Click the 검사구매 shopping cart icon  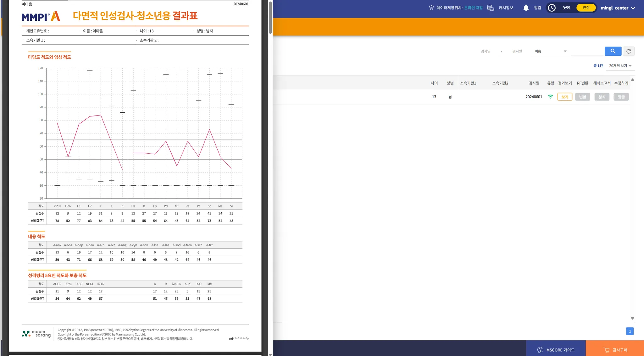tap(607, 350)
